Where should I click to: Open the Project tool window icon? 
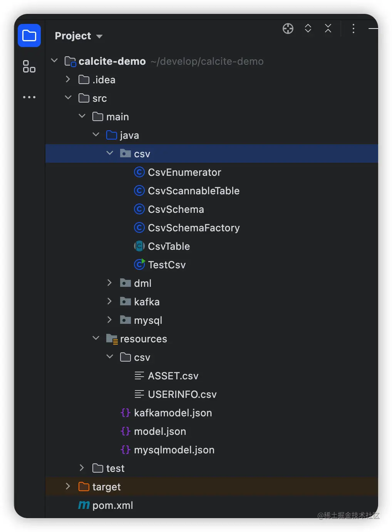click(29, 36)
